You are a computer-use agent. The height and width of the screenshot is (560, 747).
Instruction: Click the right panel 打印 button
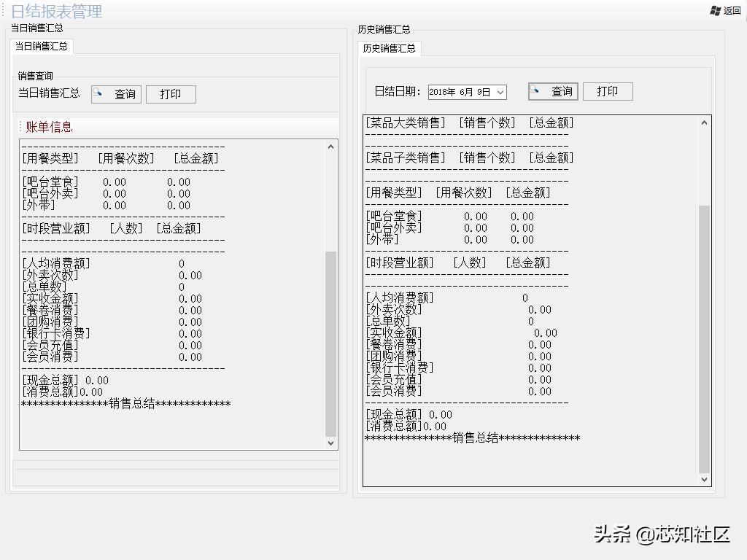[608, 90]
